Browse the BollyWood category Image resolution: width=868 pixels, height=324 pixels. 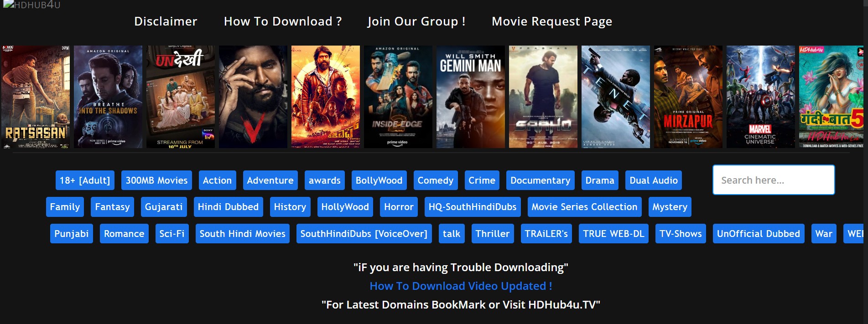(x=379, y=180)
